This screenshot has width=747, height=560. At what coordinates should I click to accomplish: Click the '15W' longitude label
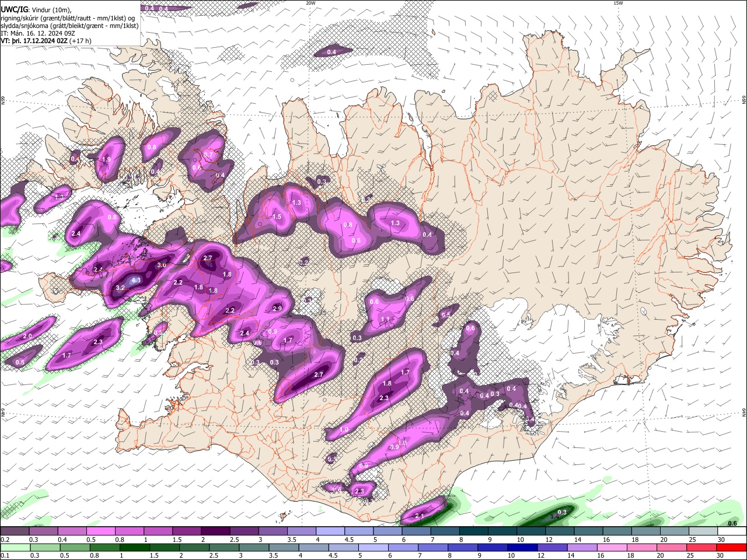tap(618, 3)
